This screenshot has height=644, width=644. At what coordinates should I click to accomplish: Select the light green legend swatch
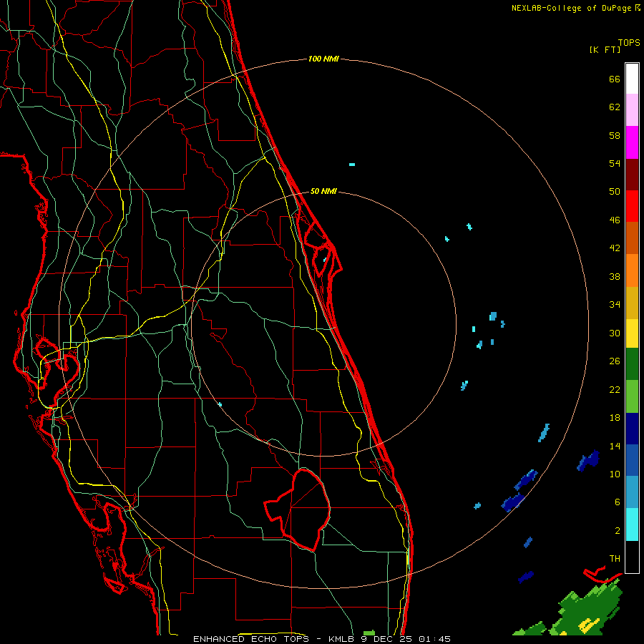pyautogui.click(x=632, y=396)
